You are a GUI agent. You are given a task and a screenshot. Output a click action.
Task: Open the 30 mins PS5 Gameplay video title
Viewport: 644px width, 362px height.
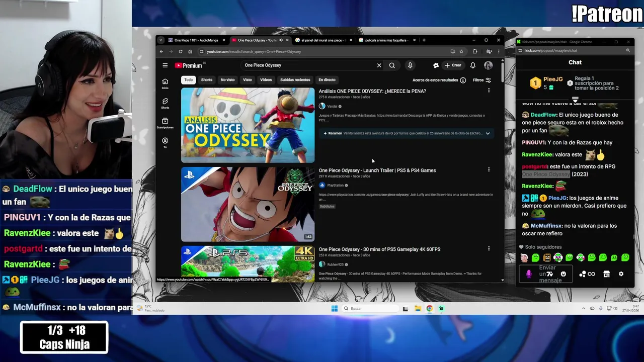click(x=379, y=249)
